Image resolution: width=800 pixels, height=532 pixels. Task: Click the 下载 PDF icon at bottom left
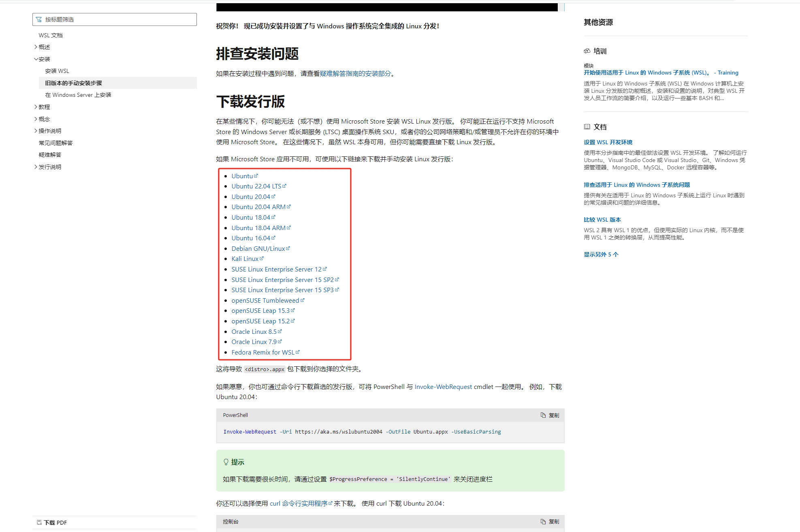pos(39,522)
